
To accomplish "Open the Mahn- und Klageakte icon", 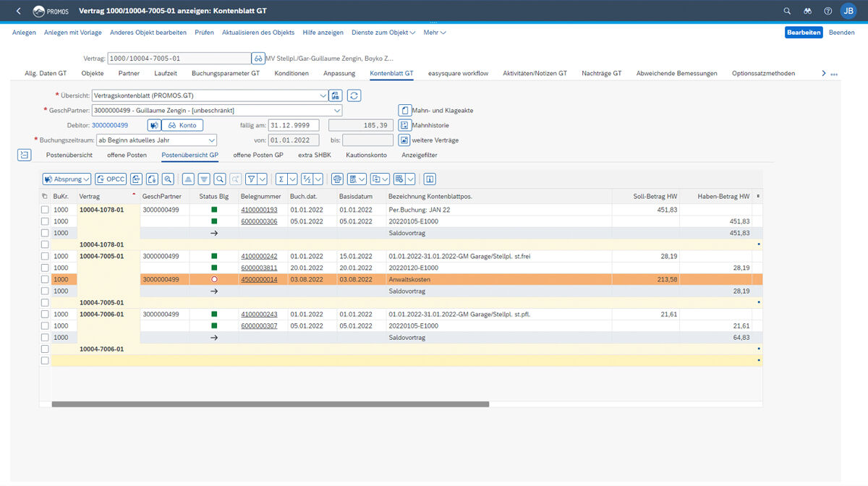I will [405, 111].
